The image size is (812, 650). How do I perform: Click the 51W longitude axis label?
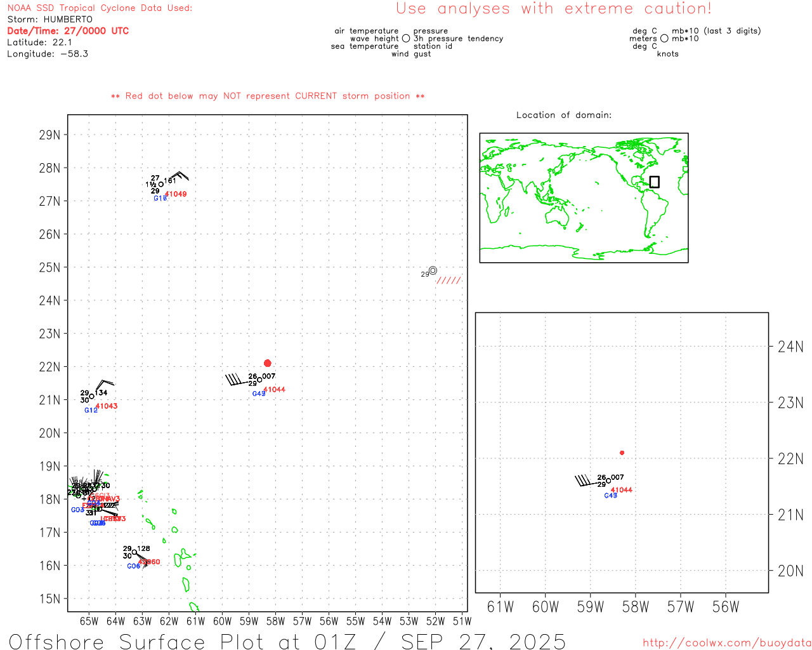462,621
